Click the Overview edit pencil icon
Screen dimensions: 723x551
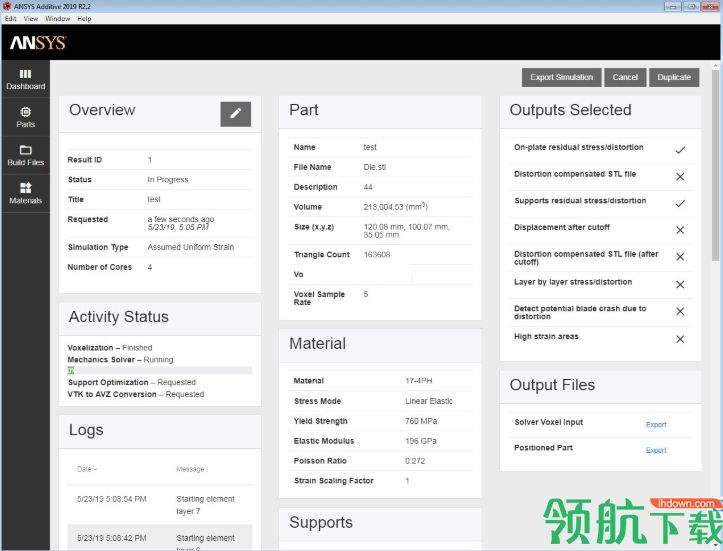[236, 113]
